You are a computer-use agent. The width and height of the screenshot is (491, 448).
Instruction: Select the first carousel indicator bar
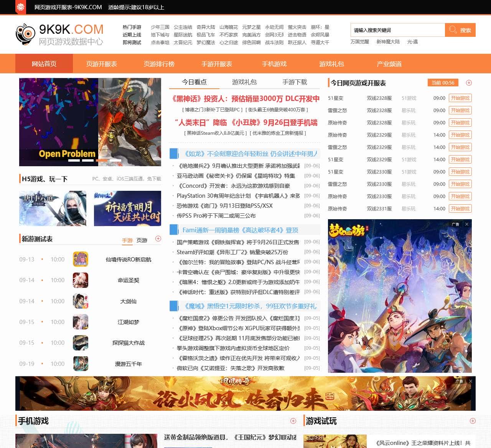[74, 160]
